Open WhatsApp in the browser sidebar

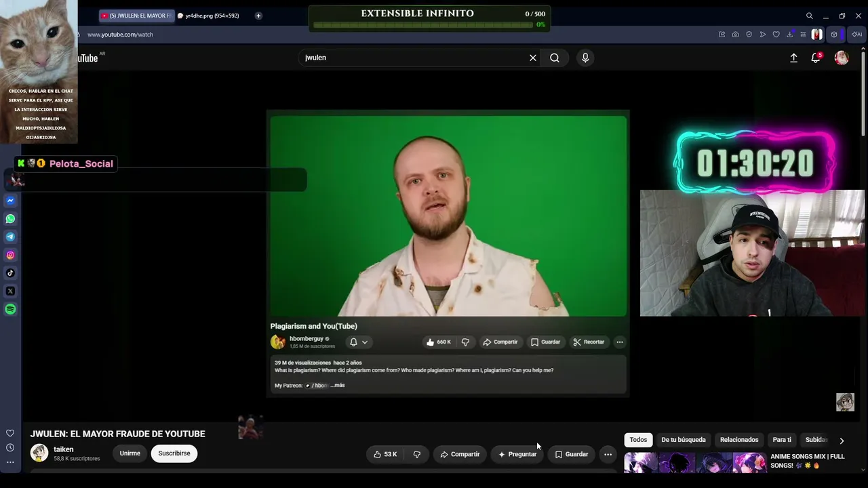point(10,219)
